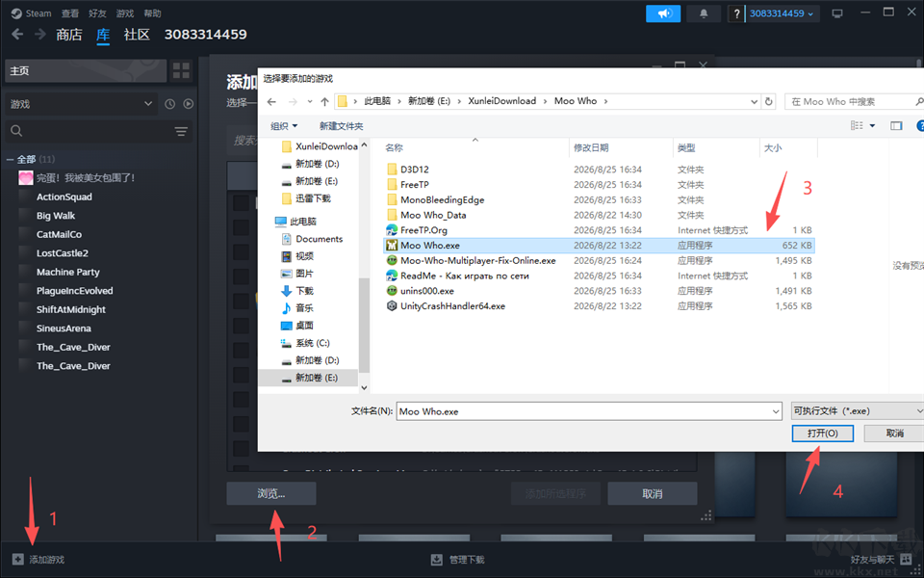Change file view layout icon
924x578 pixels.
(x=857, y=125)
